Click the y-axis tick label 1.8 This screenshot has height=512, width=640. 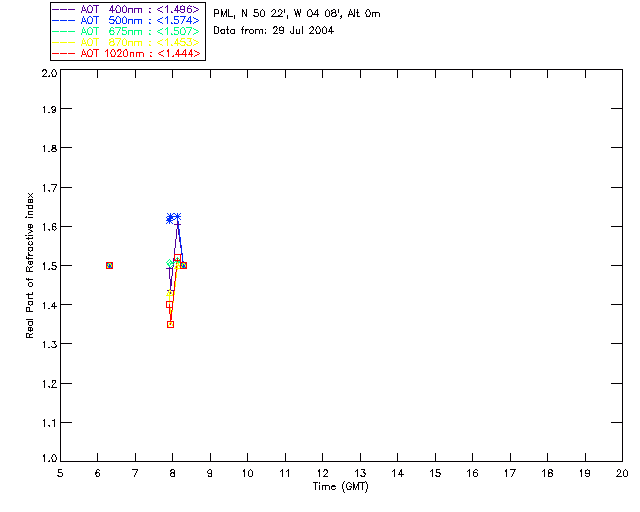(49, 148)
